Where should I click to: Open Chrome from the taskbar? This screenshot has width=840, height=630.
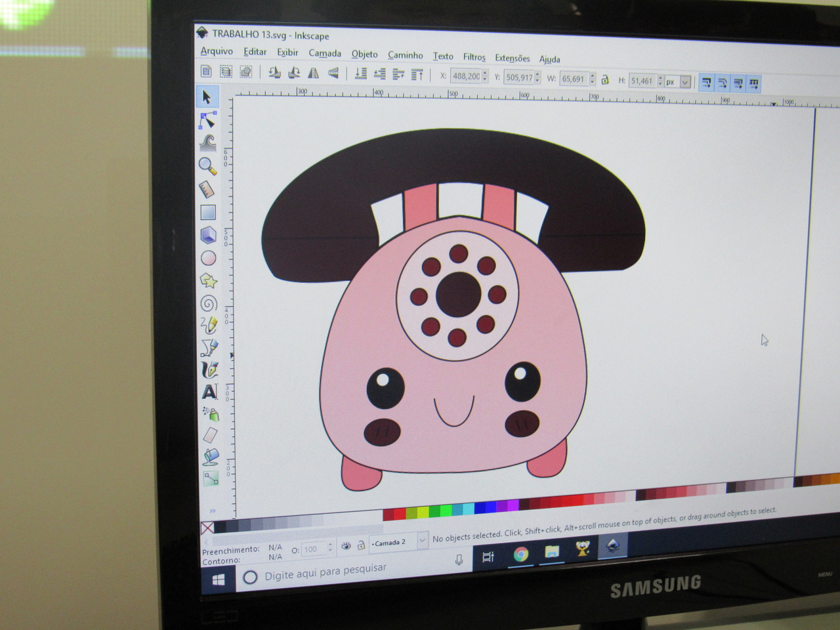coord(520,555)
